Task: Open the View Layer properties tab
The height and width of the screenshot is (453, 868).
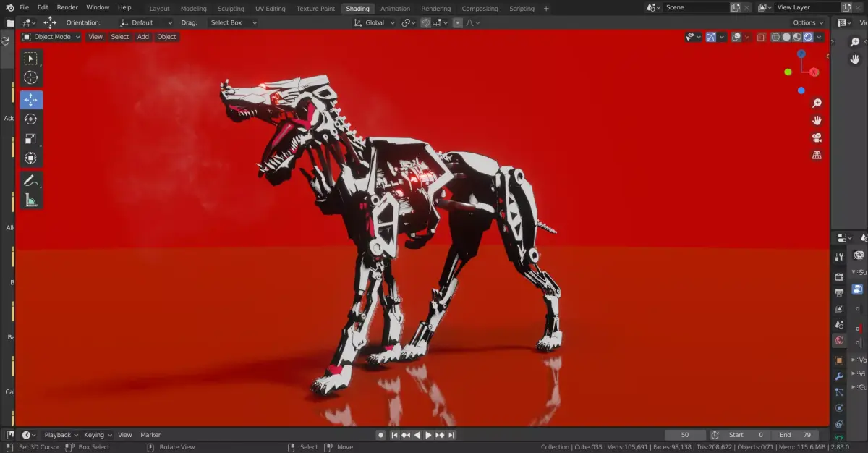Action: click(x=839, y=308)
